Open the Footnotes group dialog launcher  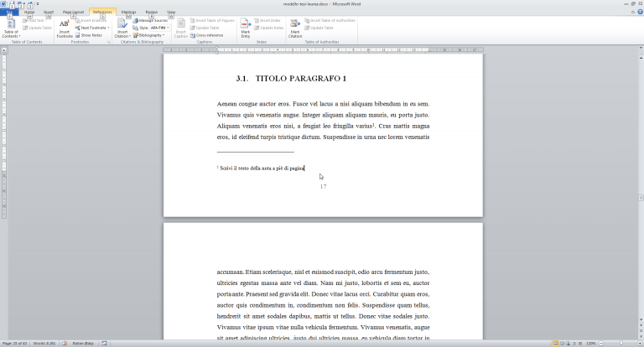click(109, 42)
